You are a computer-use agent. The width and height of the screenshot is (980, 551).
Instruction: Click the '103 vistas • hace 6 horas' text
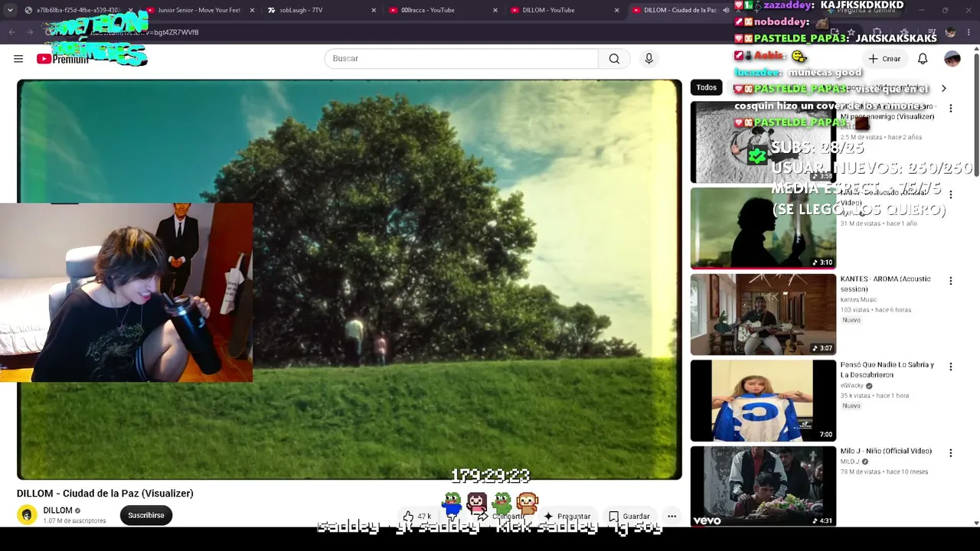pyautogui.click(x=876, y=310)
